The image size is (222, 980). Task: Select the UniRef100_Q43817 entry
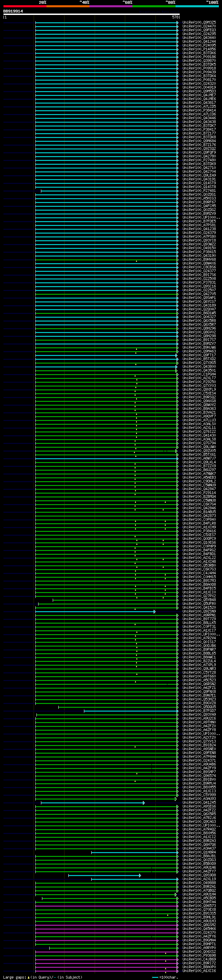[x=199, y=103]
